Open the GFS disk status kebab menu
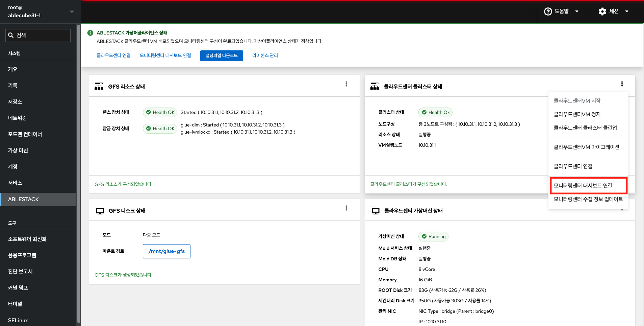644x326 pixels. [x=346, y=208]
